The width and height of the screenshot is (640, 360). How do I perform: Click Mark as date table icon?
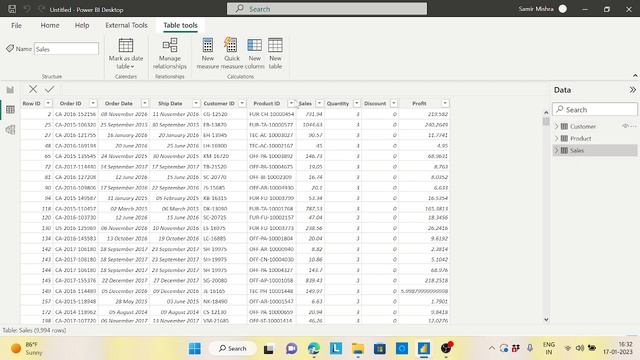[x=126, y=45]
